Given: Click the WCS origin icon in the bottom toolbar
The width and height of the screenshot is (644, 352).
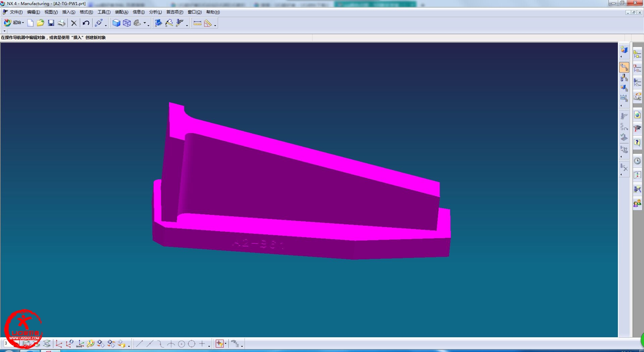Looking at the screenshot, I should click(x=59, y=344).
